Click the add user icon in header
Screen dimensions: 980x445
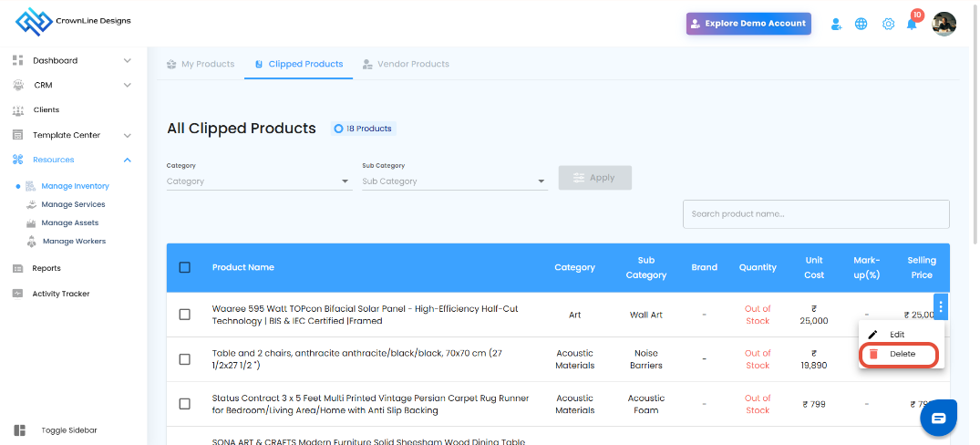[x=836, y=24]
